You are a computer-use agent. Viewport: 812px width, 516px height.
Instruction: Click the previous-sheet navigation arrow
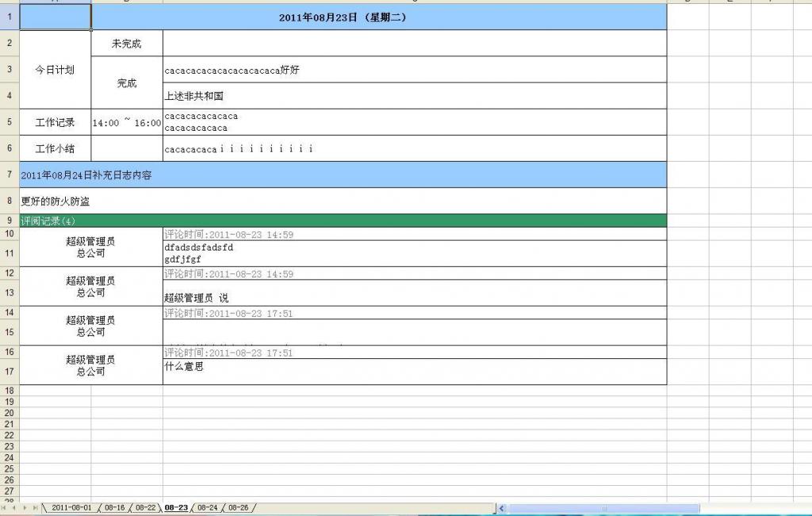coord(13,507)
